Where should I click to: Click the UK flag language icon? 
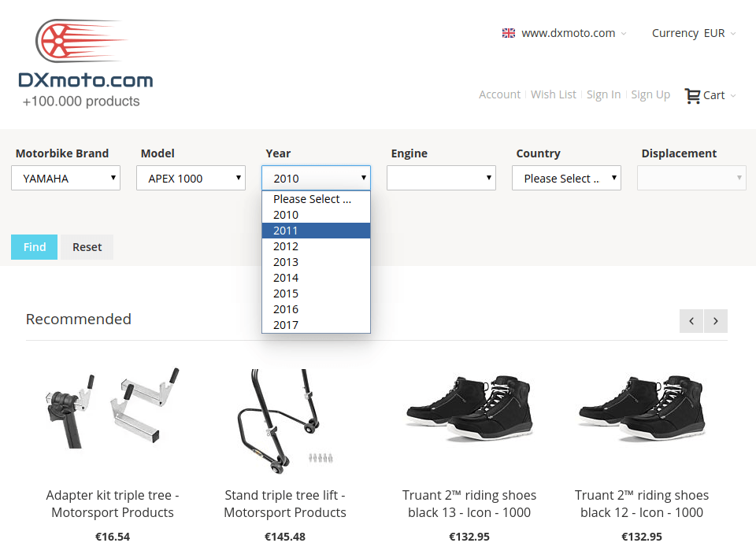click(509, 33)
